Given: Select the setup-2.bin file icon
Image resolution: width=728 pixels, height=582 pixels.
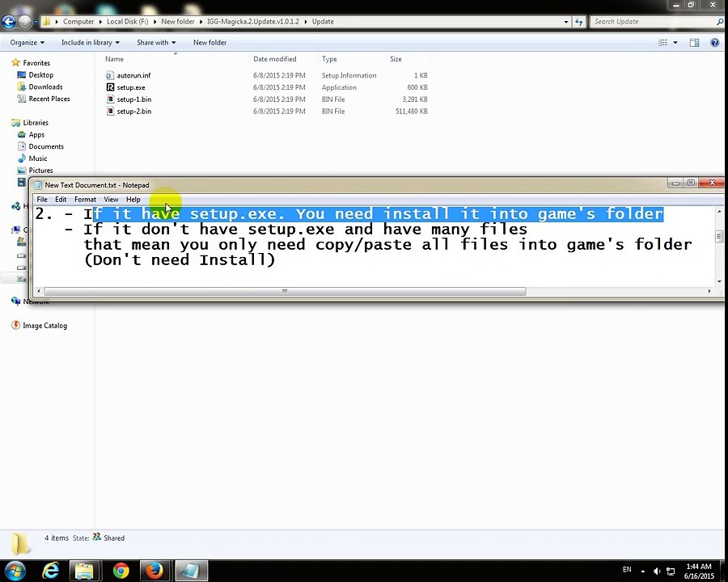Looking at the screenshot, I should click(110, 112).
